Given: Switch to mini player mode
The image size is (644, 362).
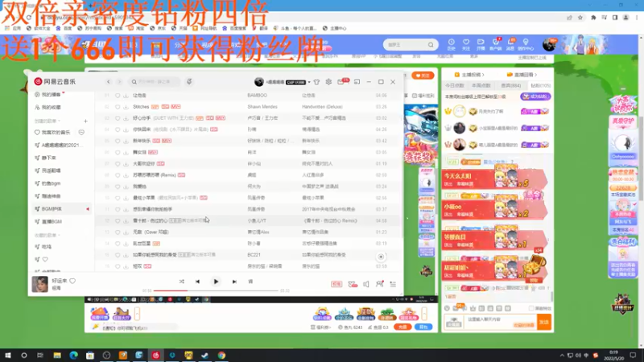Looking at the screenshot, I should [x=357, y=82].
